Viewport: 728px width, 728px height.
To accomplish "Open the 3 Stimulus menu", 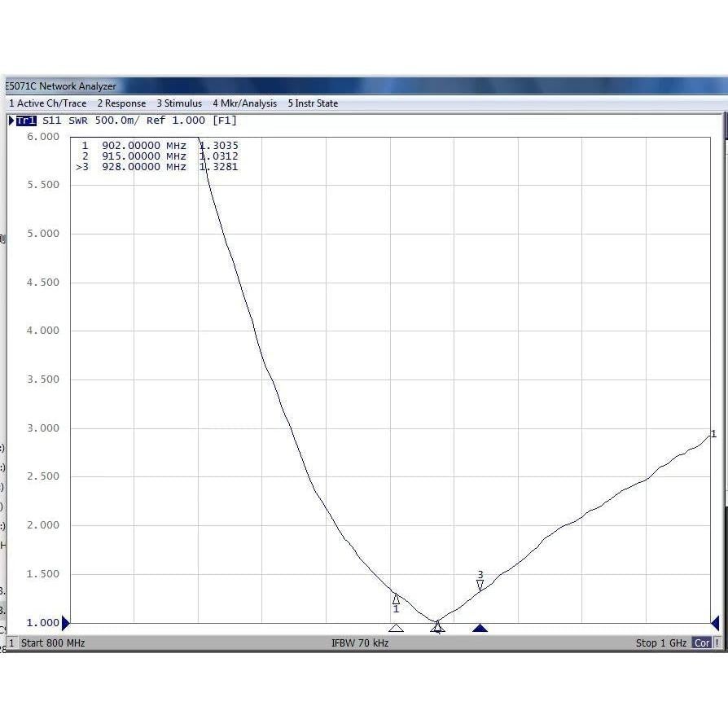I will point(179,103).
